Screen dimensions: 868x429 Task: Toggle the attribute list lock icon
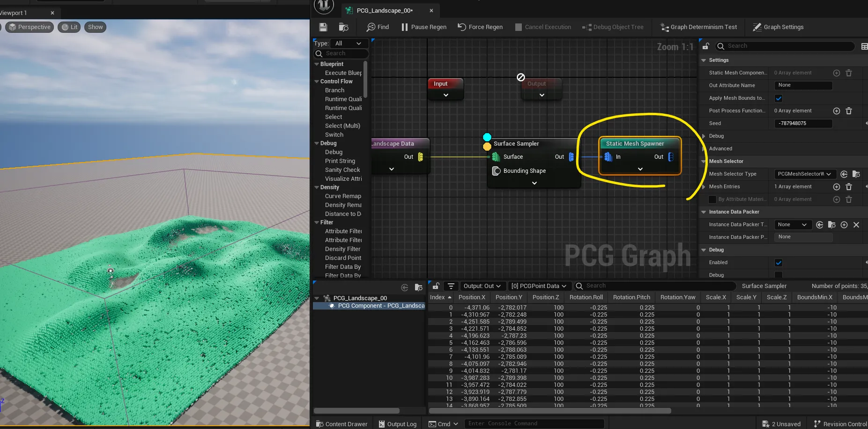(x=436, y=286)
